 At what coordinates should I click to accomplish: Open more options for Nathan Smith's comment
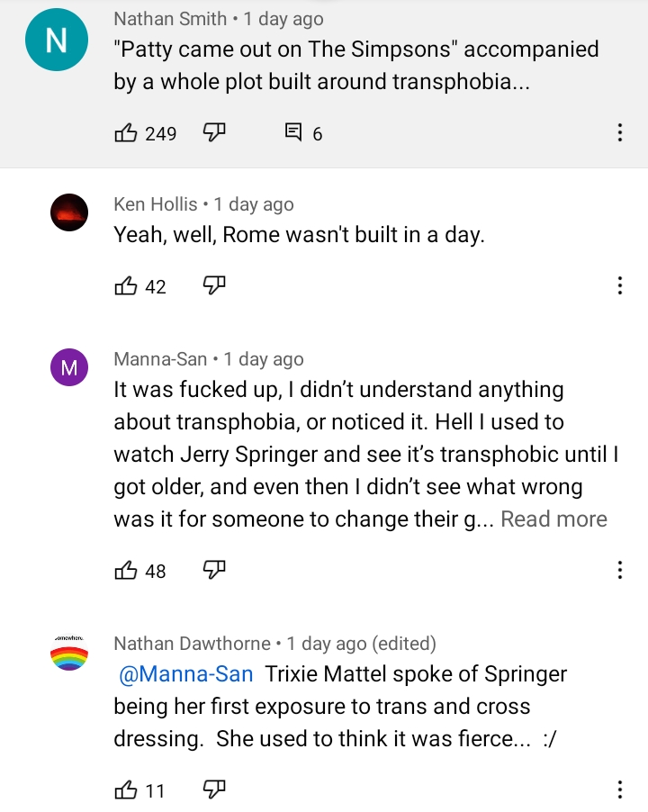[619, 134]
